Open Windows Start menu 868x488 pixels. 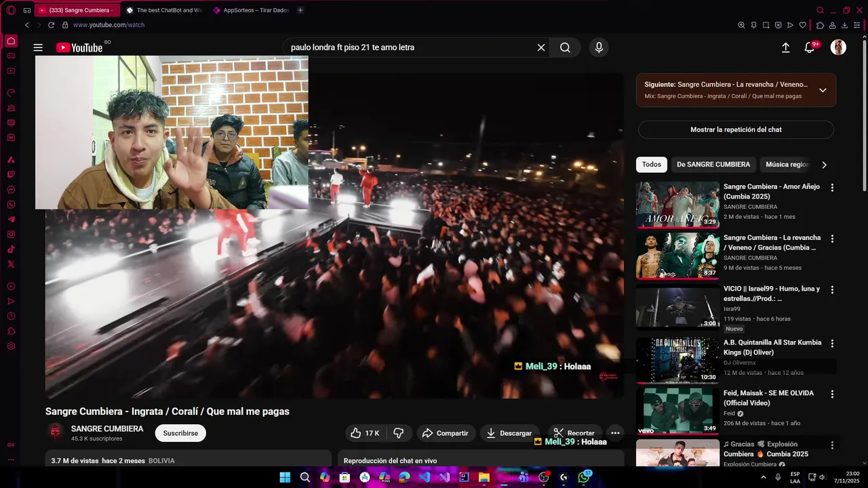[285, 477]
